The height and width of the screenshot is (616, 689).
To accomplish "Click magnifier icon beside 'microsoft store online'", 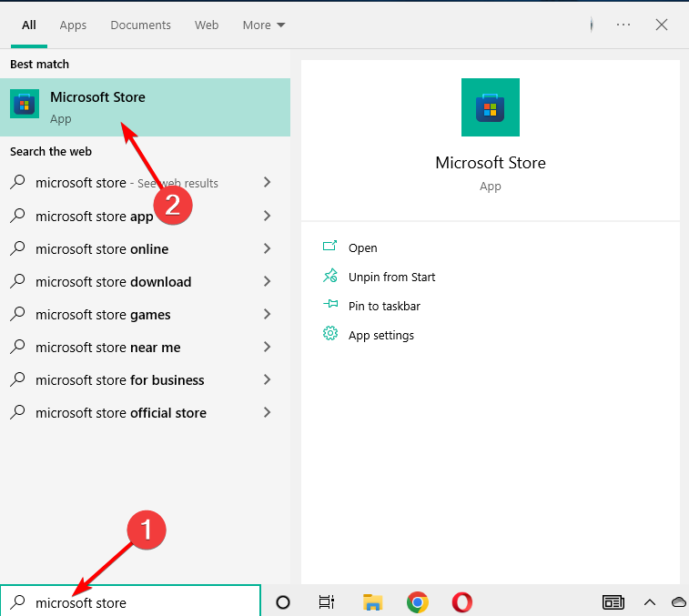I will click(x=17, y=247).
